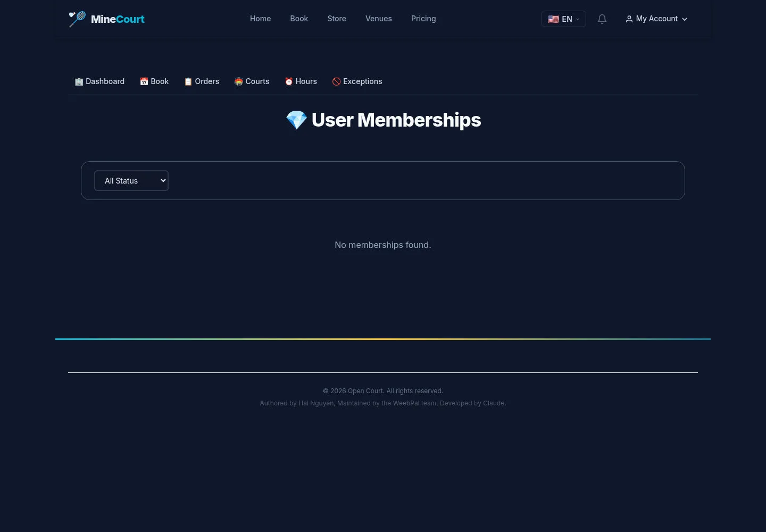
Task: Switch to the Exceptions tab
Action: pos(357,81)
